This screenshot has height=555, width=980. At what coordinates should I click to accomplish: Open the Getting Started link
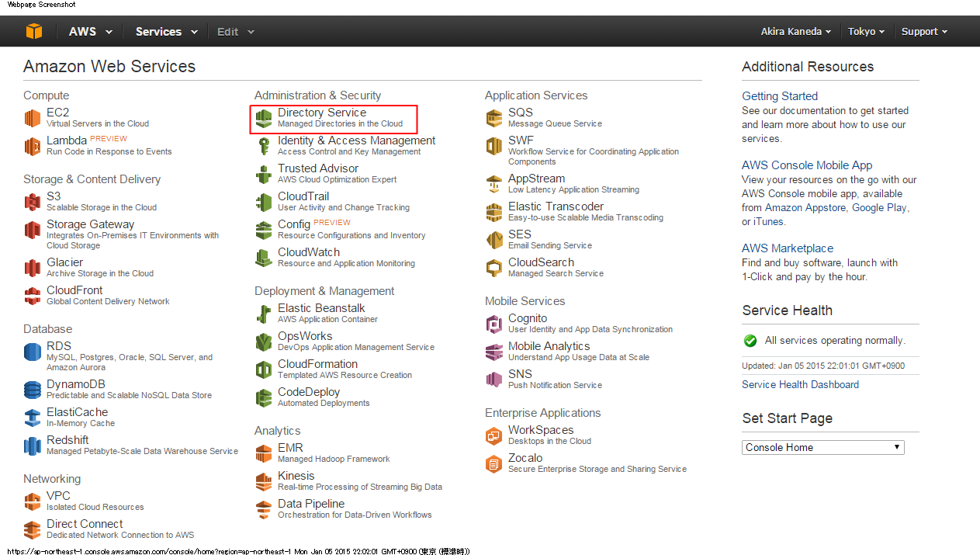(x=780, y=96)
